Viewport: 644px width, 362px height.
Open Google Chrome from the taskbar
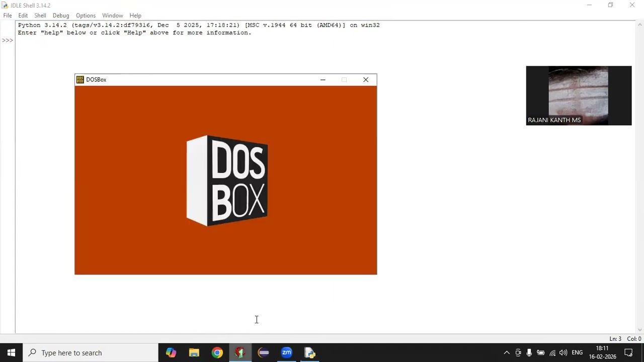click(217, 352)
